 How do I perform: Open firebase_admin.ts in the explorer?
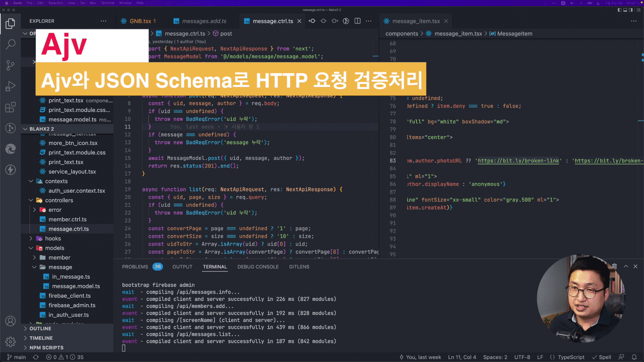[x=67, y=305]
